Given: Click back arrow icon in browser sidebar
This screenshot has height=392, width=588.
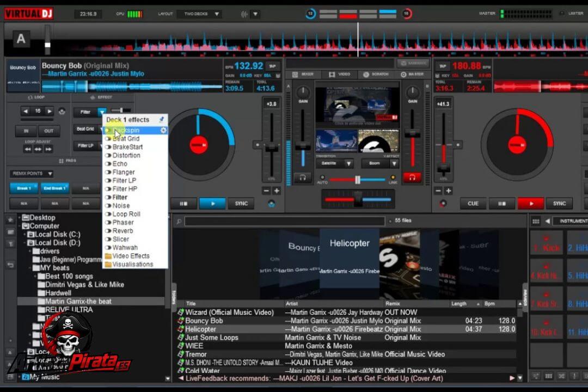Looking at the screenshot, I should [10, 265].
